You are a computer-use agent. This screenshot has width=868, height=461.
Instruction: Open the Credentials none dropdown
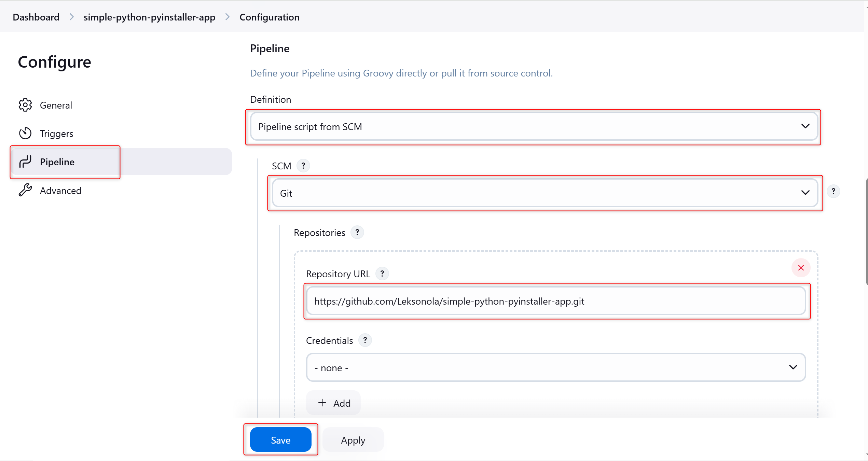click(556, 368)
